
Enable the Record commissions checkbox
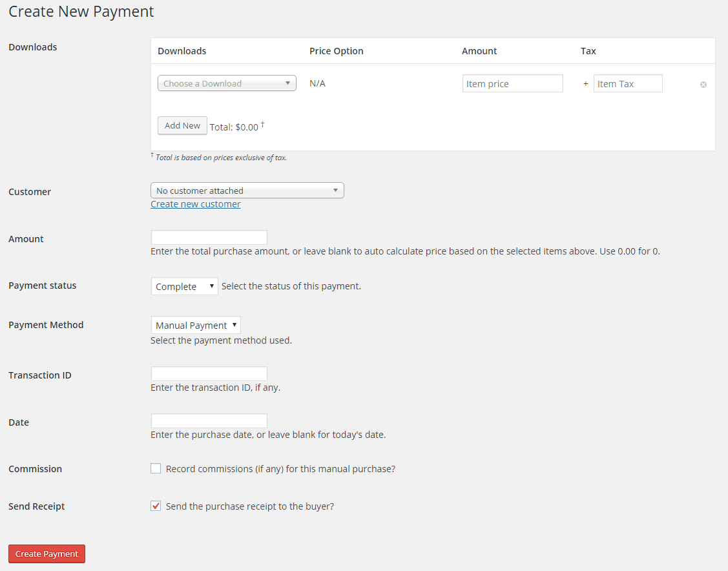156,468
